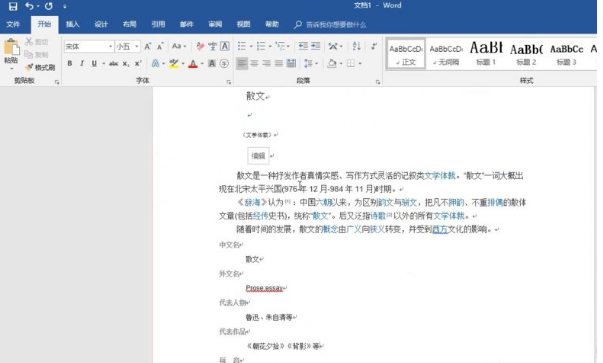
Task: Undo the last action
Action: (x=29, y=6)
